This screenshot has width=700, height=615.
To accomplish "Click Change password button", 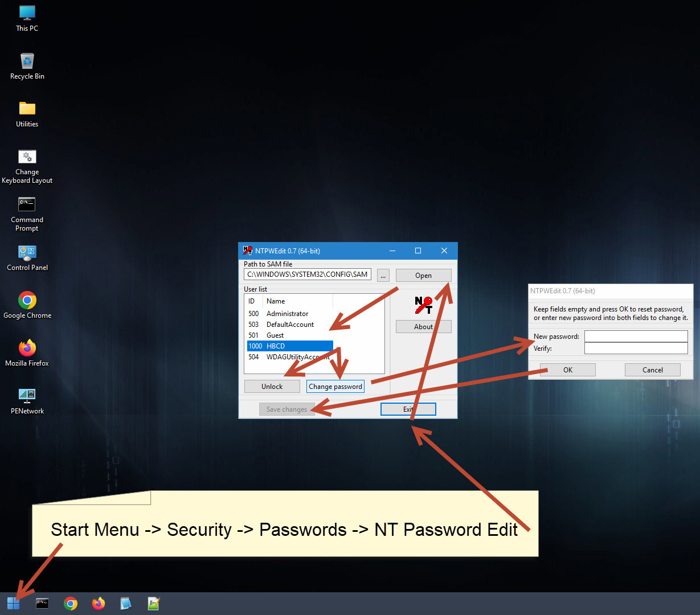I will click(x=335, y=386).
